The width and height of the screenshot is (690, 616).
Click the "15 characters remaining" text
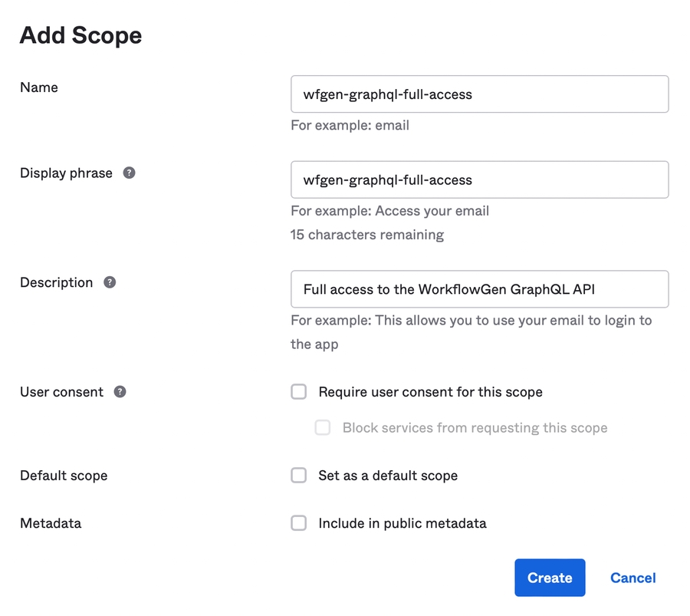click(x=366, y=235)
